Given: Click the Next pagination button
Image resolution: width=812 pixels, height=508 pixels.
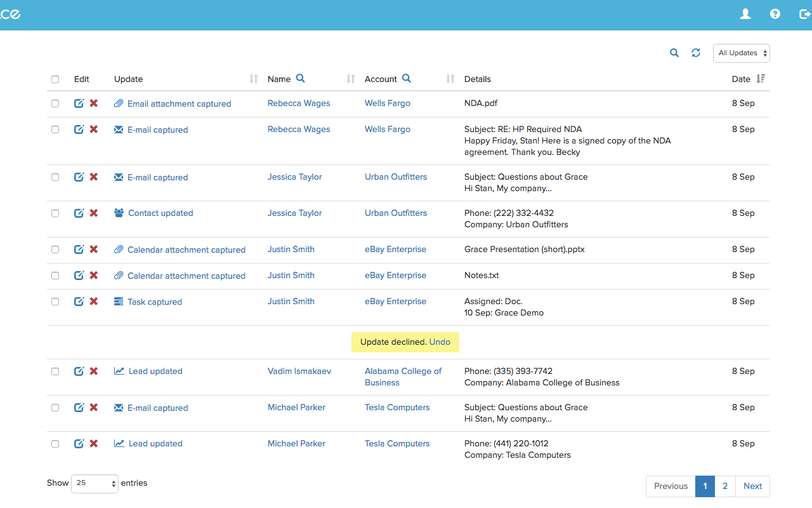Looking at the screenshot, I should pyautogui.click(x=753, y=486).
